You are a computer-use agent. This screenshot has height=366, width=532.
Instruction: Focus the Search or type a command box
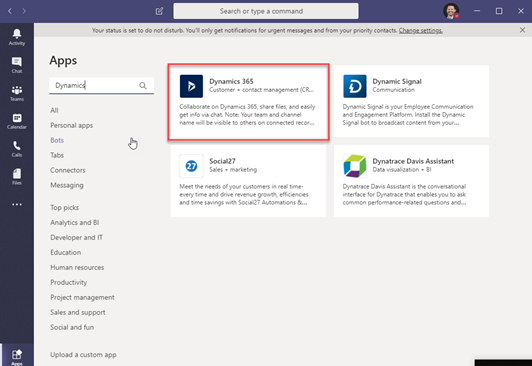point(266,11)
